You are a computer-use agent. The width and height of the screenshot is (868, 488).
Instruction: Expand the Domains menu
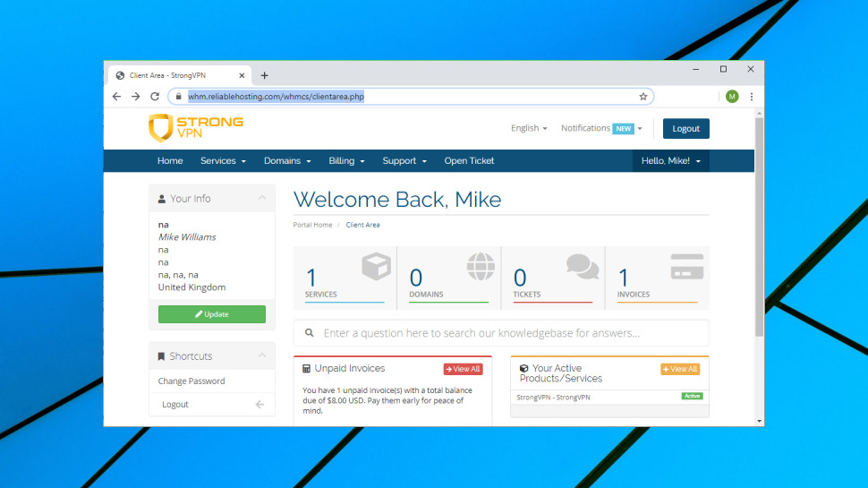click(x=287, y=160)
